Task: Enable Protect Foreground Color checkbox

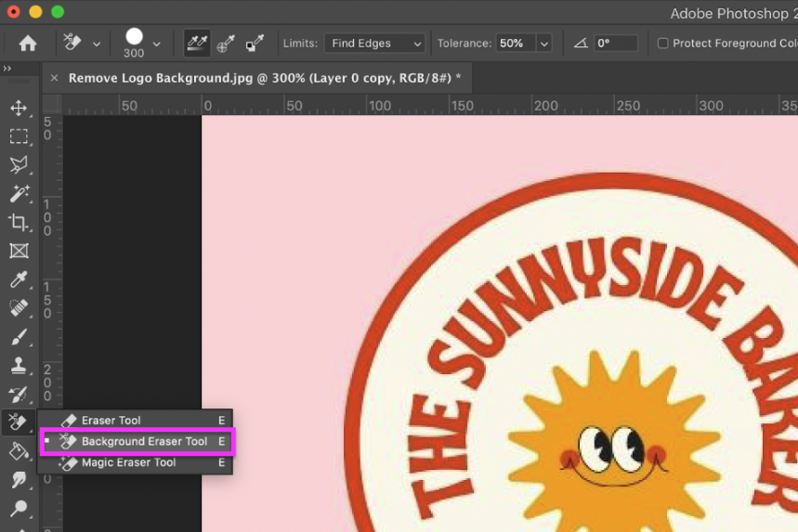Action: [x=662, y=44]
